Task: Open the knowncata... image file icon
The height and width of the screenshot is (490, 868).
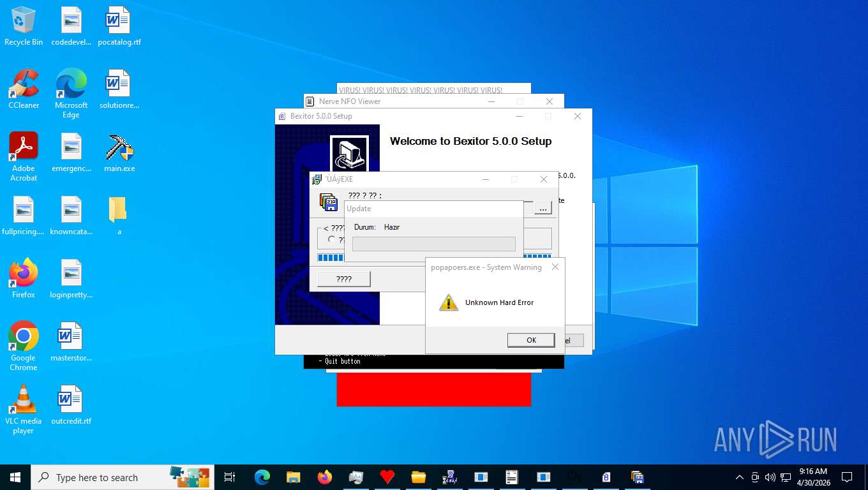Action: 71,216
